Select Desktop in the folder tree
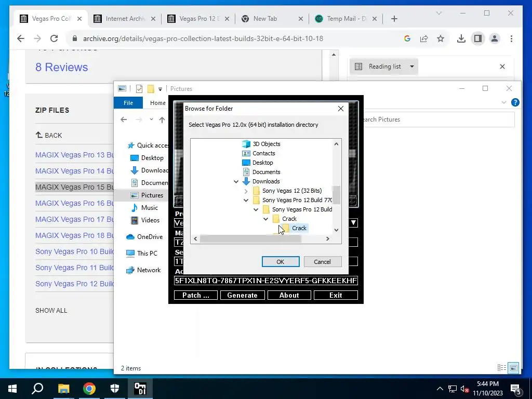 point(262,163)
